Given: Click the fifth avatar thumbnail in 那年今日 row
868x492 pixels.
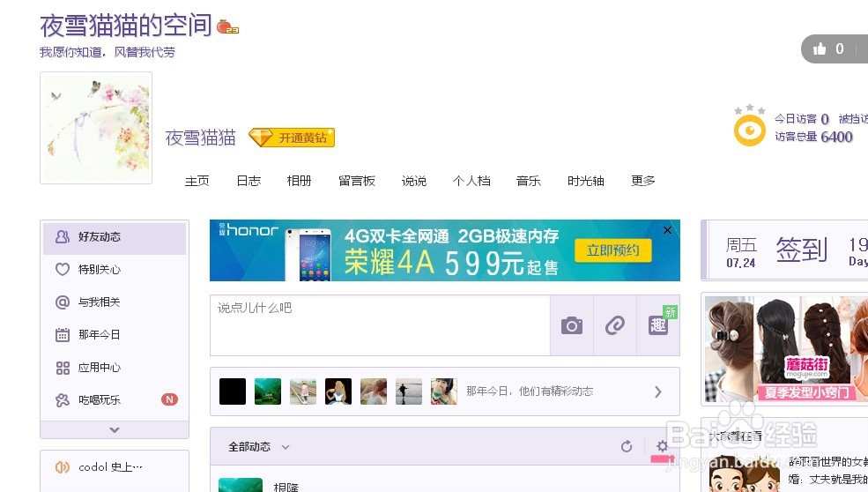Looking at the screenshot, I should click(x=374, y=391).
